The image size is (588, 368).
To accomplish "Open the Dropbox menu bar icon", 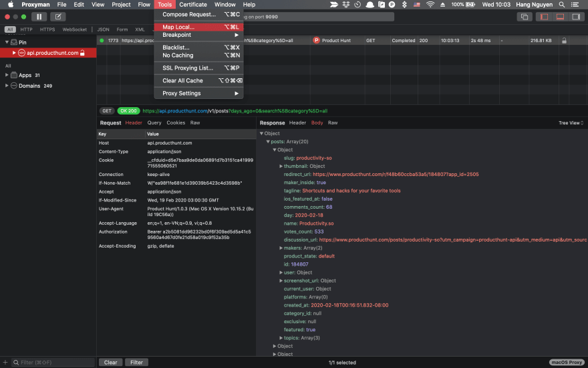I will click(345, 5).
